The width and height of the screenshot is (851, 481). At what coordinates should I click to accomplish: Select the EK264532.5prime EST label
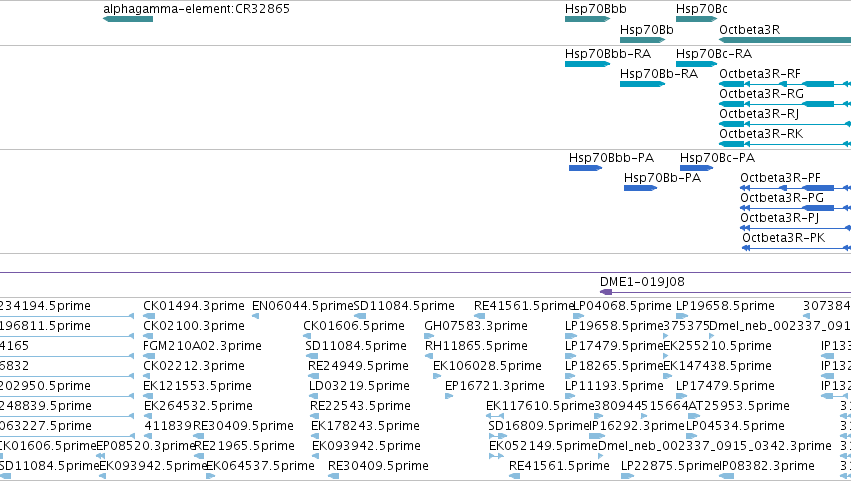click(198, 406)
